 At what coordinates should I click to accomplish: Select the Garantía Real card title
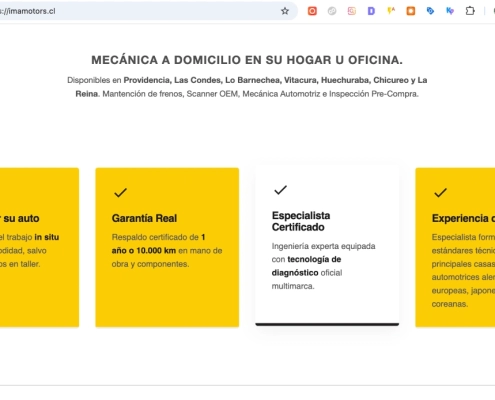(144, 218)
